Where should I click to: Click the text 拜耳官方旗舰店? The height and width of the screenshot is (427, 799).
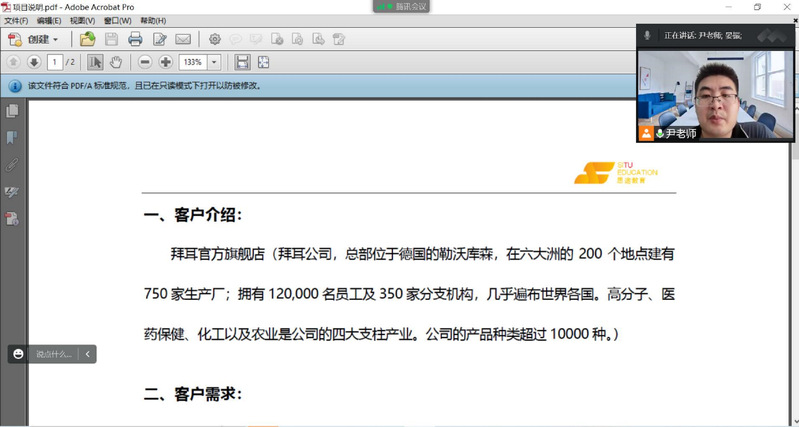point(218,254)
